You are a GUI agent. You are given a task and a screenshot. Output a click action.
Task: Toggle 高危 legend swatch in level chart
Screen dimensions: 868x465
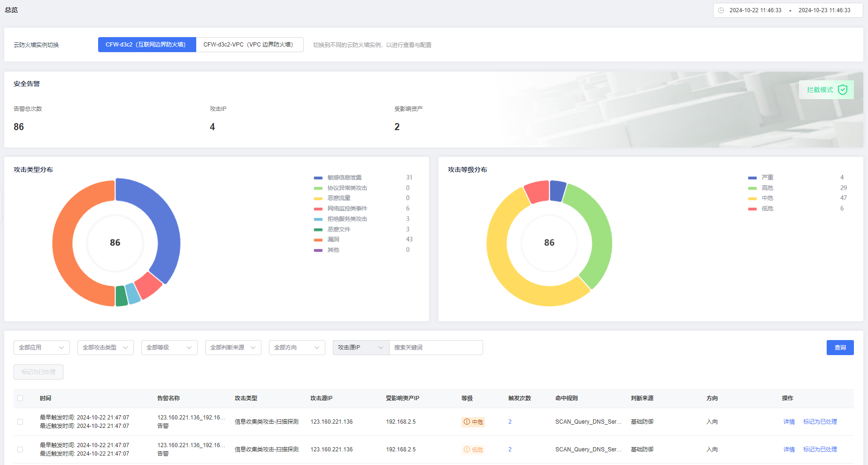(x=753, y=188)
